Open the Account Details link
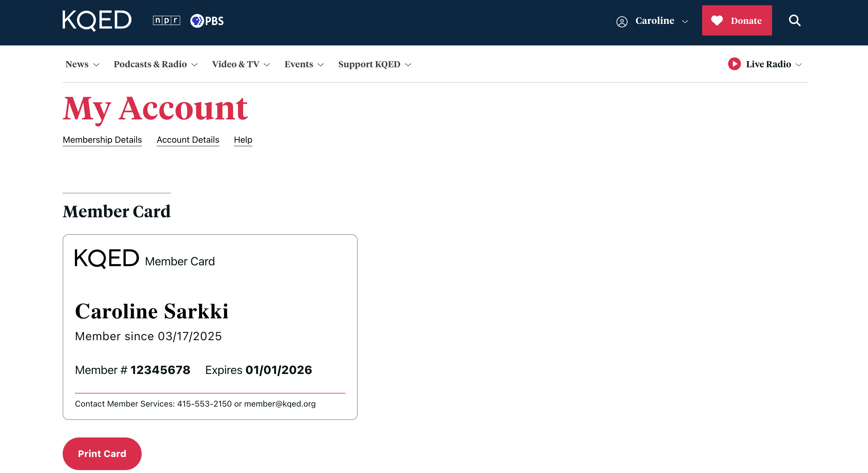 pyautogui.click(x=188, y=140)
